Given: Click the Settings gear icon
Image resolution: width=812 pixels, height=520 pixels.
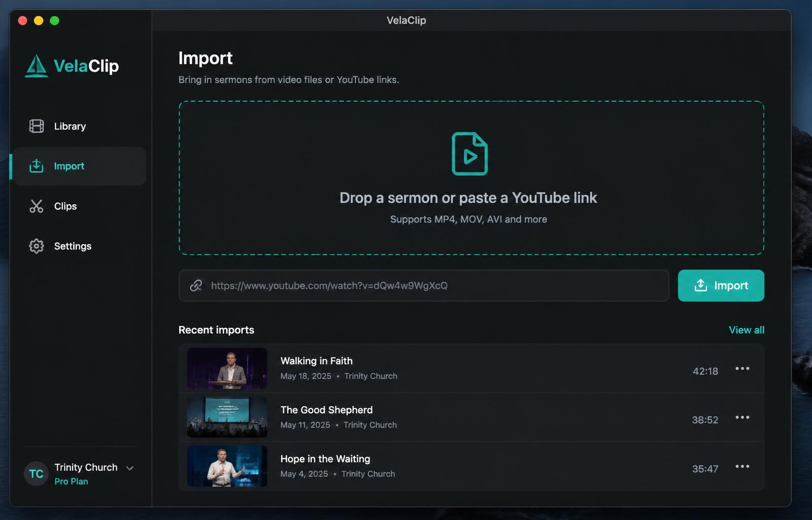Looking at the screenshot, I should (37, 246).
